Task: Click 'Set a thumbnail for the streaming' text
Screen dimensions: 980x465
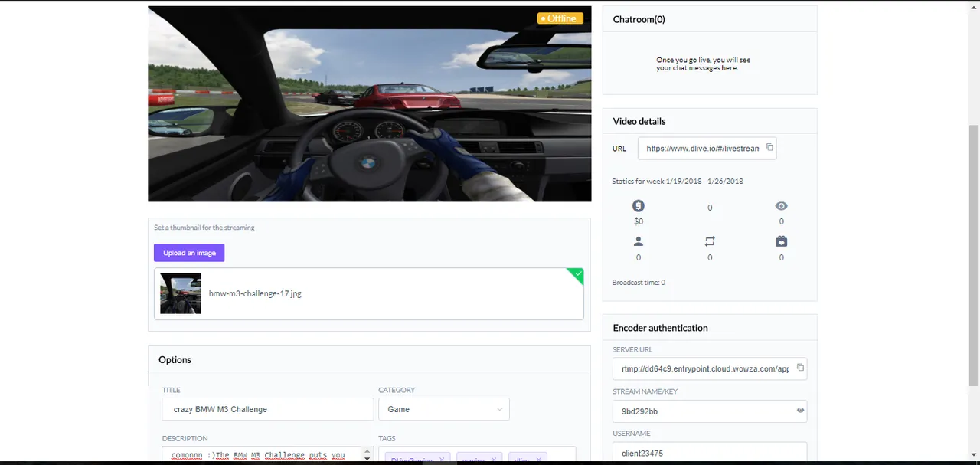Action: 204,228
